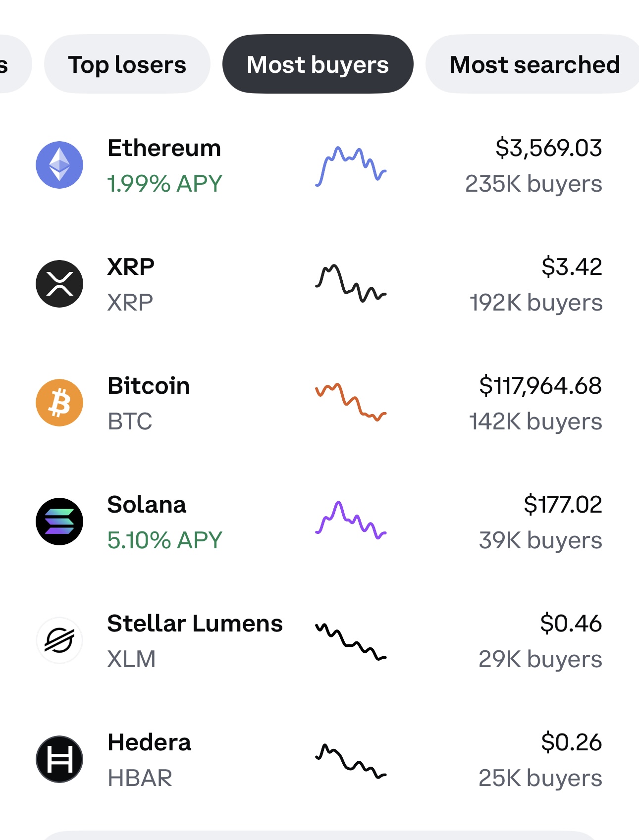Tap Ethereum 1.99% APY label
The image size is (639, 840).
pos(164,184)
